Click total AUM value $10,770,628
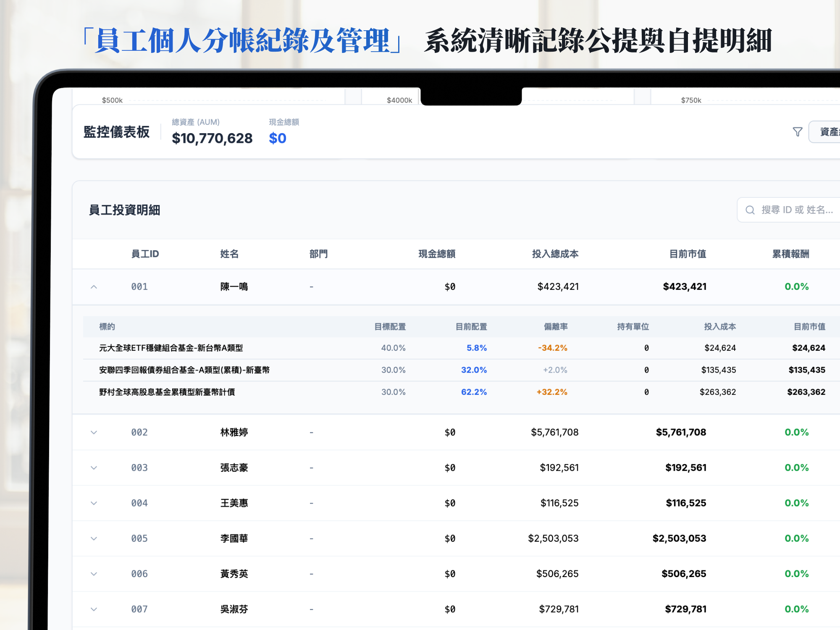The width and height of the screenshot is (840, 630). point(212,138)
